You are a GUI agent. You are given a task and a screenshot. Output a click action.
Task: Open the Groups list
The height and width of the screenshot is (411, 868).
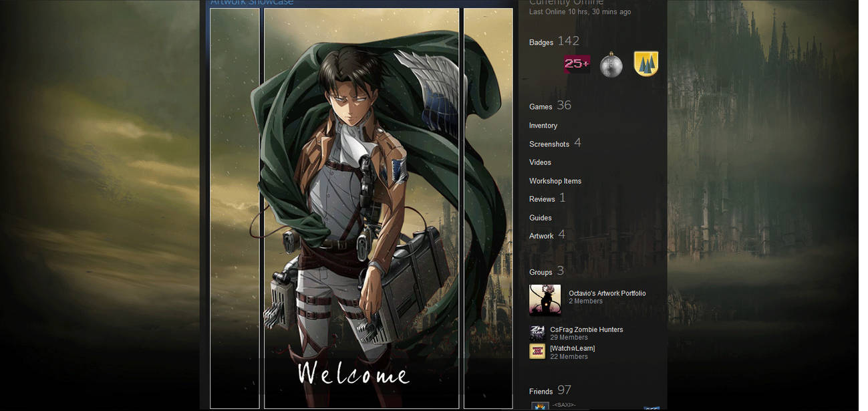[x=541, y=273]
